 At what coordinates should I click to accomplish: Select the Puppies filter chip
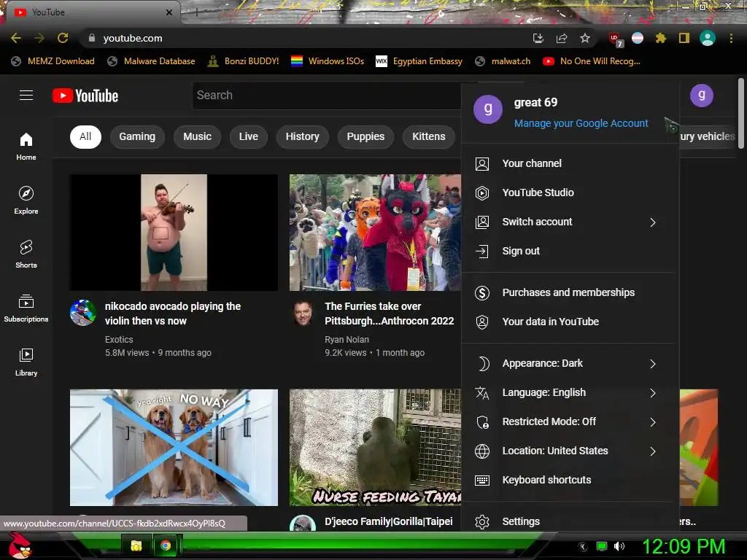click(365, 136)
